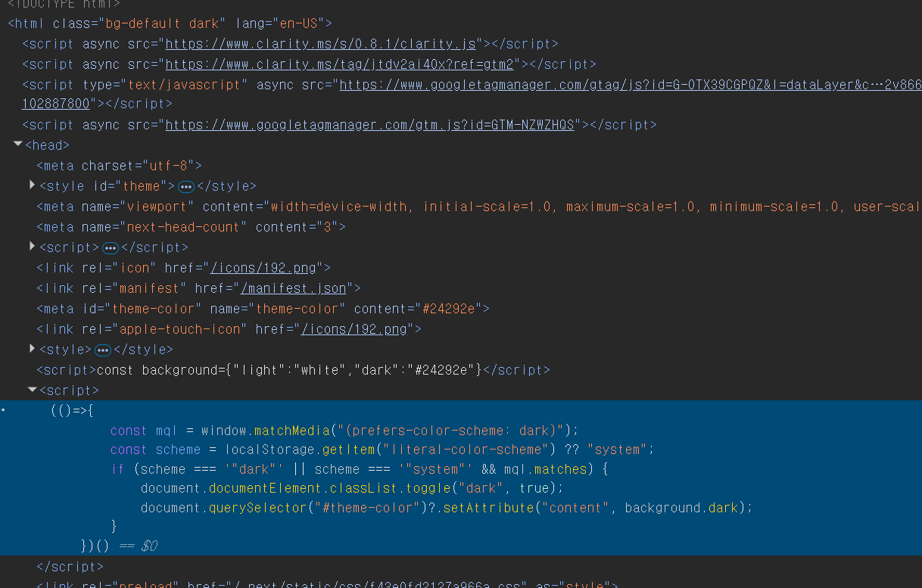922x588 pixels.
Task: Click the "const scheme = localStorage.getItem" line
Action: [x=382, y=450]
